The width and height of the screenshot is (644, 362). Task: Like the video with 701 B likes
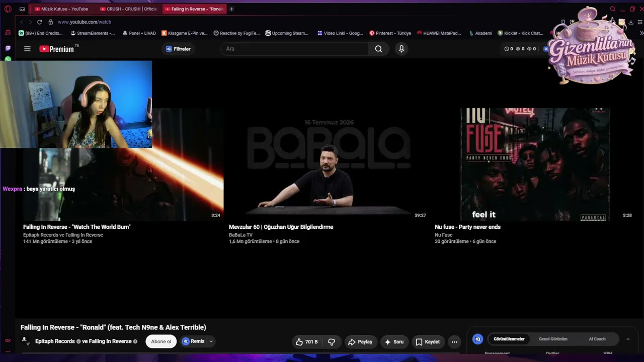point(307,342)
